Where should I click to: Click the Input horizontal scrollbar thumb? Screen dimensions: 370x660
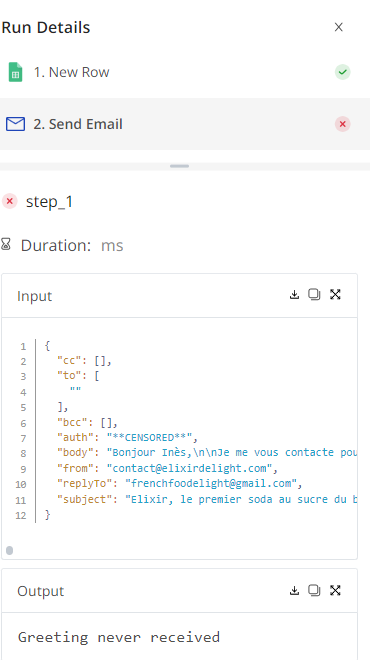click(x=10, y=550)
